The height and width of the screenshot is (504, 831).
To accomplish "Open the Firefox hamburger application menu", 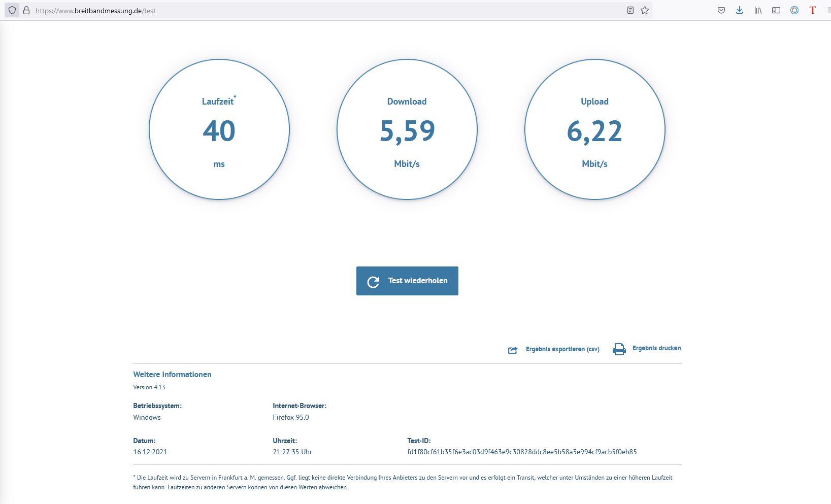I will [828, 10].
